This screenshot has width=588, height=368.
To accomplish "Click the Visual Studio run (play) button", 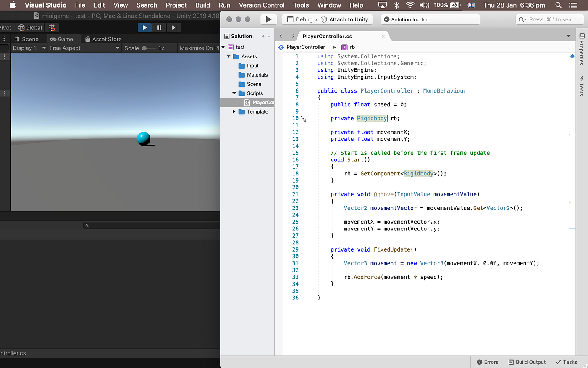I will point(269,19).
